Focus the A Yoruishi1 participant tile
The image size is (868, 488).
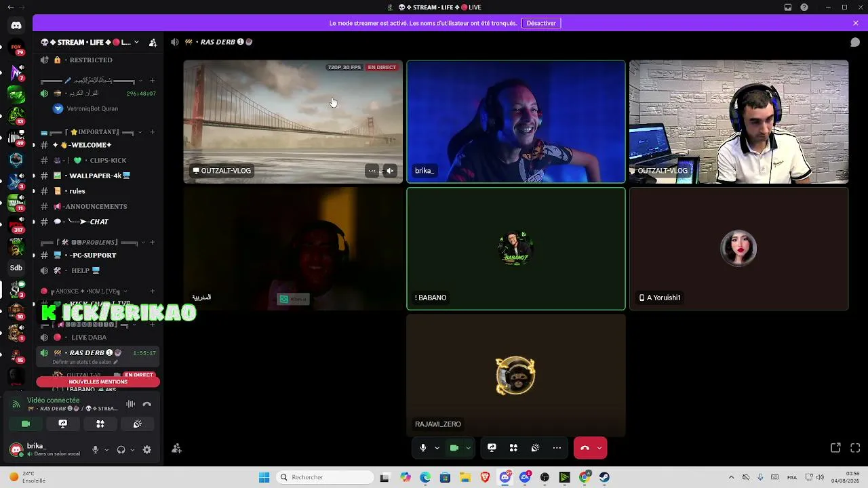(739, 249)
